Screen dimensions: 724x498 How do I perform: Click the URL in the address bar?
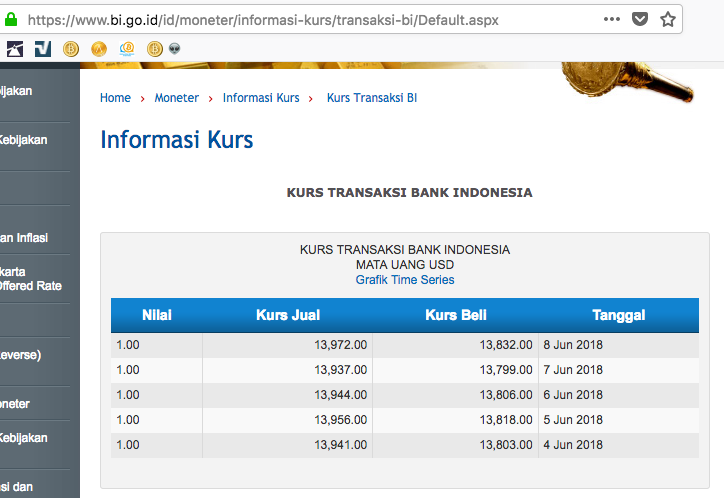pos(263,20)
